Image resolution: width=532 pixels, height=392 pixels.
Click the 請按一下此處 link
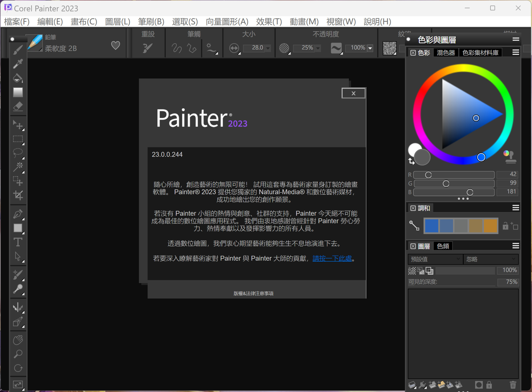(332, 258)
